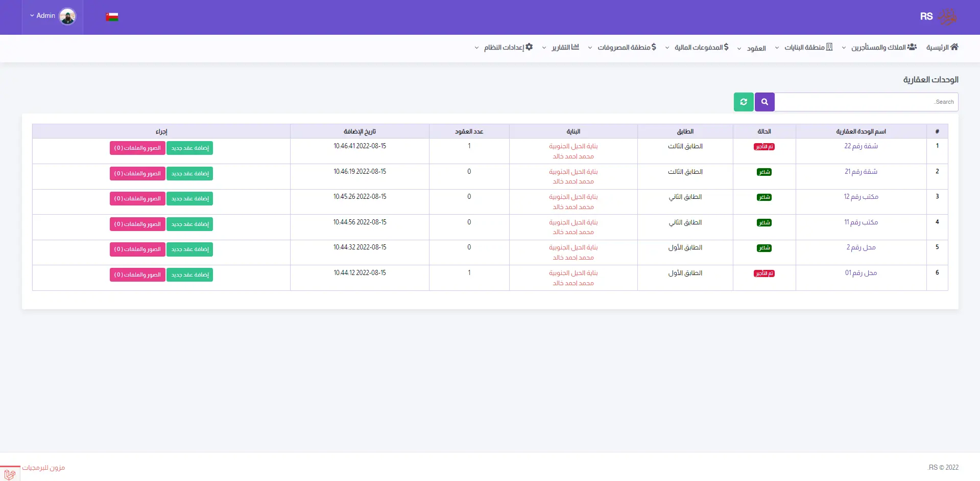
Task: Add new contract for شقة رقم 22
Action: click(x=189, y=148)
